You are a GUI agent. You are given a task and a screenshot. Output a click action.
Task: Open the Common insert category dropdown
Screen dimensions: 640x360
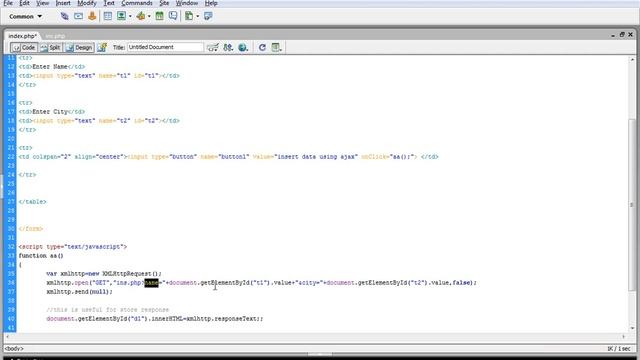(25, 16)
